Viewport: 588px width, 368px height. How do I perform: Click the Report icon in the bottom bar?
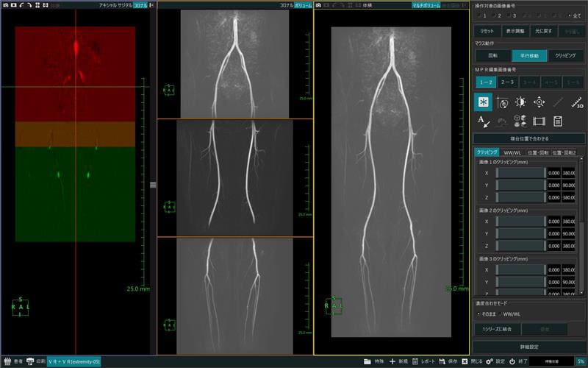tap(415, 361)
